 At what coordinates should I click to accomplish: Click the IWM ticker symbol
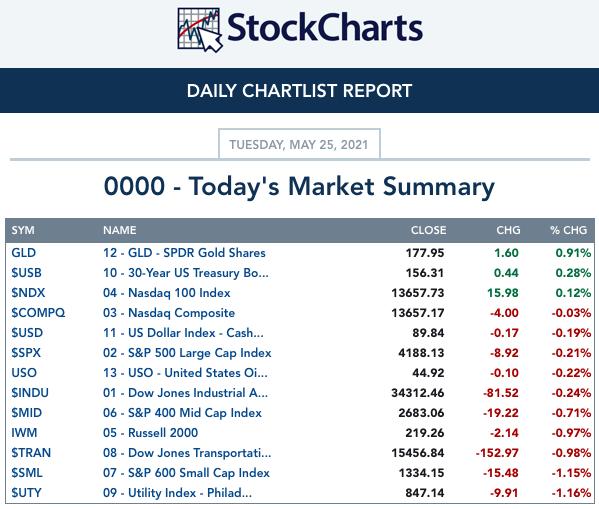(24, 433)
